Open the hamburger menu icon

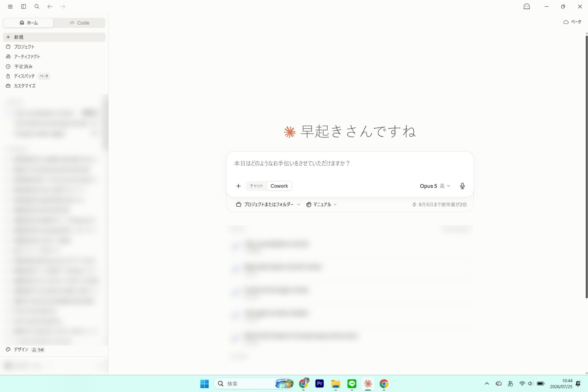[x=10, y=6]
